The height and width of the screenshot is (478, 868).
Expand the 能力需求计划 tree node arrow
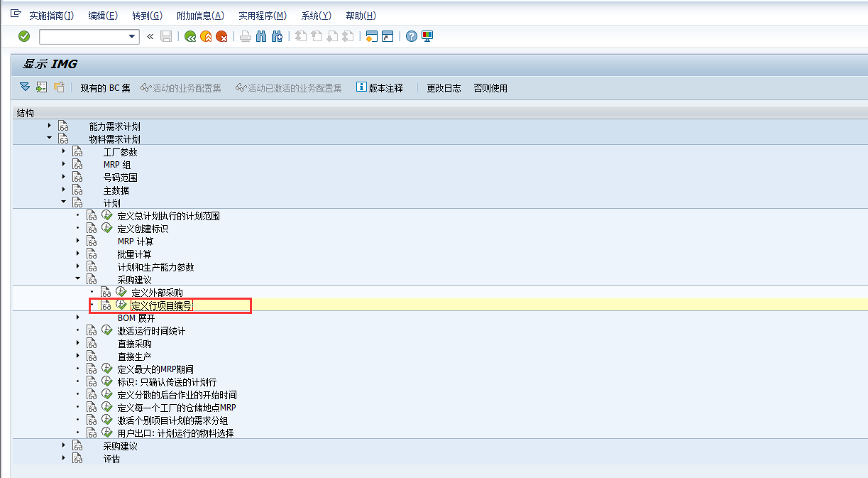point(50,125)
